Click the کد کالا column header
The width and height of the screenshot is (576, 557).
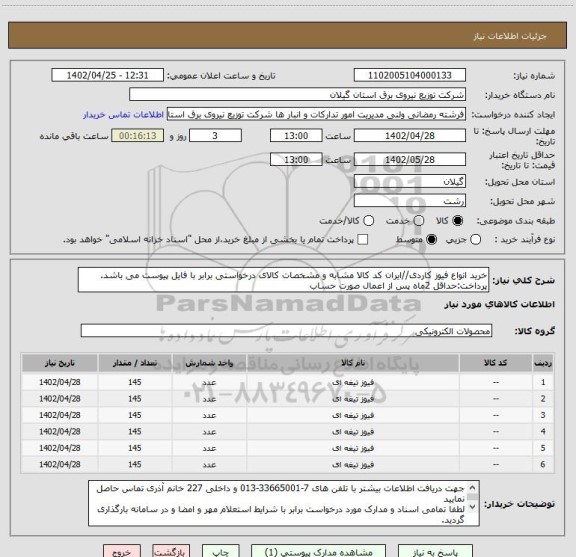[496, 363]
